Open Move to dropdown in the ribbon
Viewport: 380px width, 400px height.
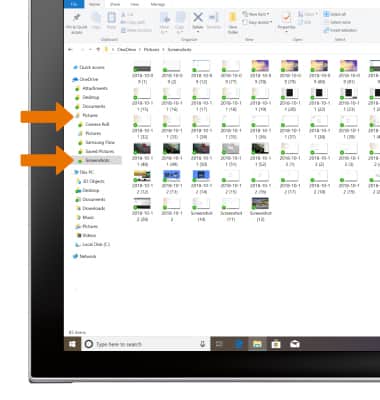[165, 23]
